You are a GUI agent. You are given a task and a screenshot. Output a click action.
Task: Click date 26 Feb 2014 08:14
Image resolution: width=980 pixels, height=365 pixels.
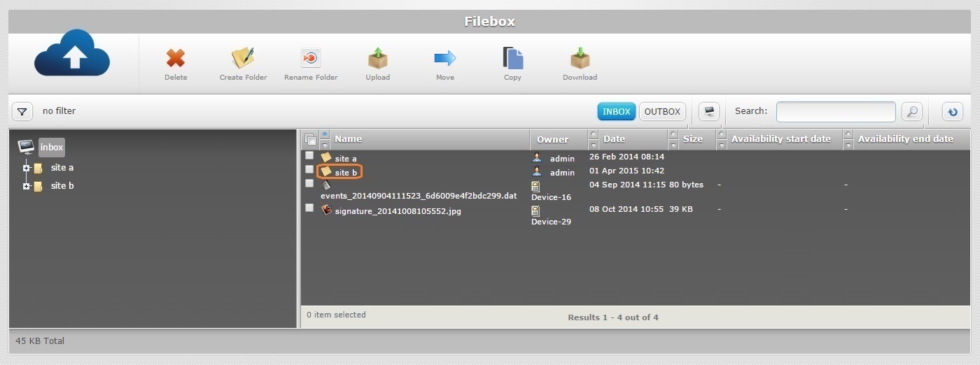[x=626, y=157]
